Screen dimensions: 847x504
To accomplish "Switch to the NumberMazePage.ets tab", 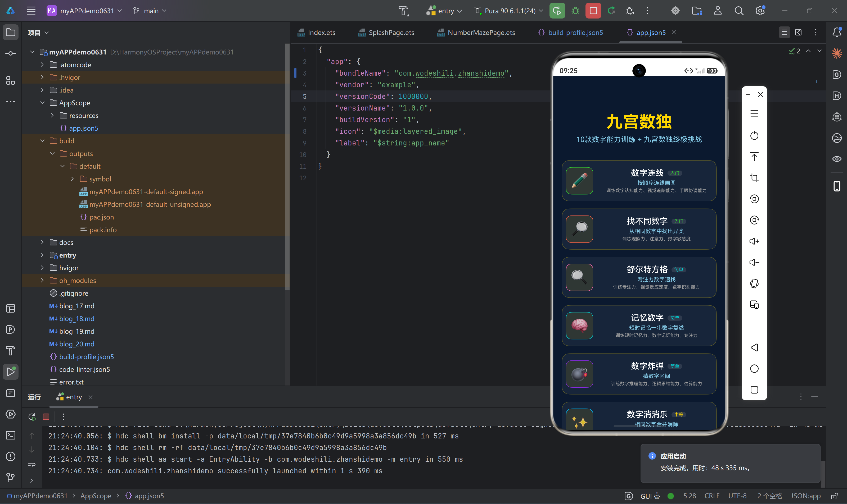I will 476,33.
